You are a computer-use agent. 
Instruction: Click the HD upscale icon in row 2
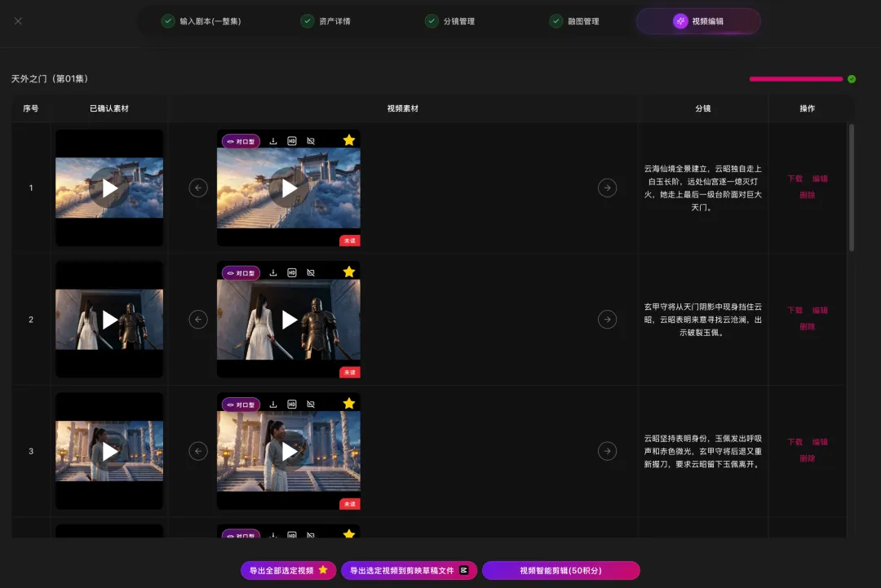pyautogui.click(x=291, y=272)
